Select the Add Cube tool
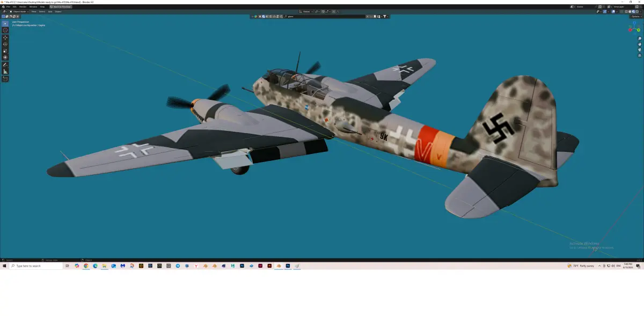The width and height of the screenshot is (644, 316). [5, 79]
